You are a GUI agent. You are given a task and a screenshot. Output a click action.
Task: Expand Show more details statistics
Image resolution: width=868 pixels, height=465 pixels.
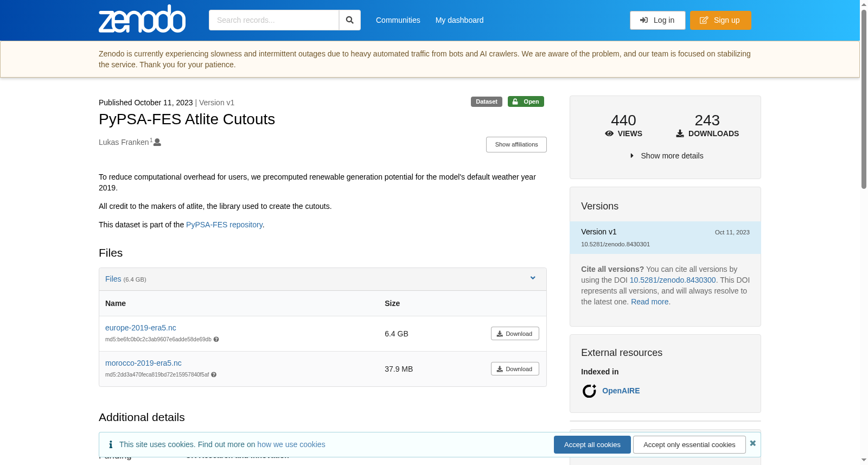click(666, 156)
